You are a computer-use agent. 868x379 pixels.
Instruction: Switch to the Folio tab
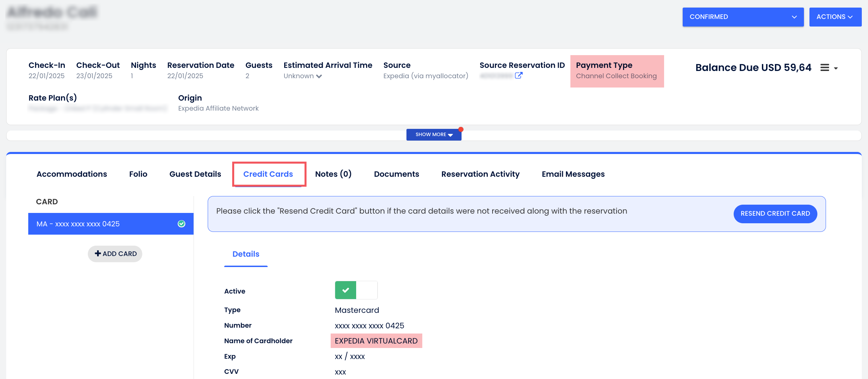[138, 174]
